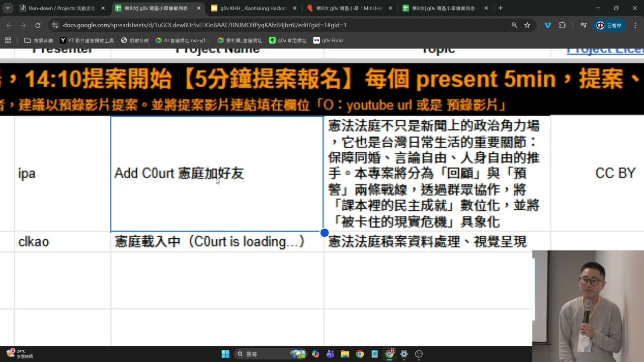This screenshot has width=644, height=362.
Task: Close the Run-down / Projects tab
Action: pyautogui.click(x=103, y=8)
